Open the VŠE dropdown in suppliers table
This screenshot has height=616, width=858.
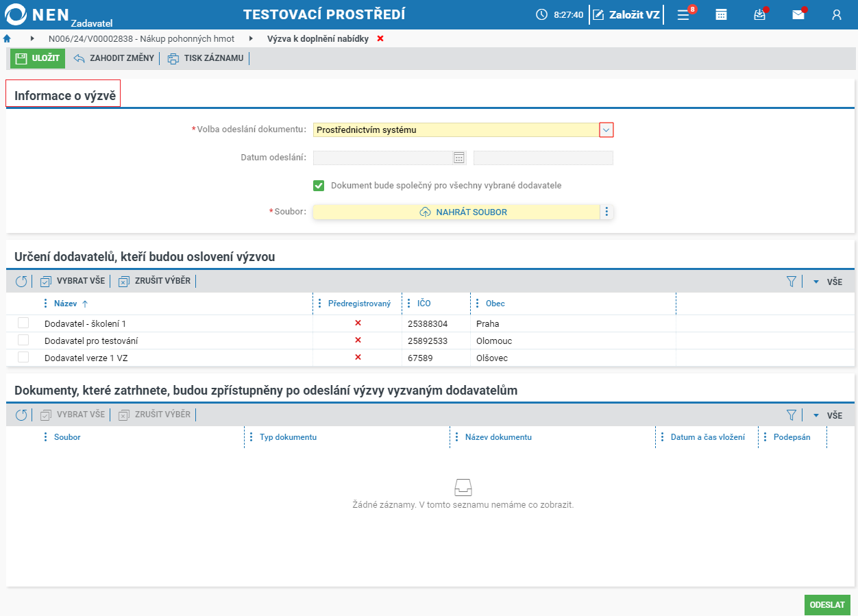click(828, 282)
